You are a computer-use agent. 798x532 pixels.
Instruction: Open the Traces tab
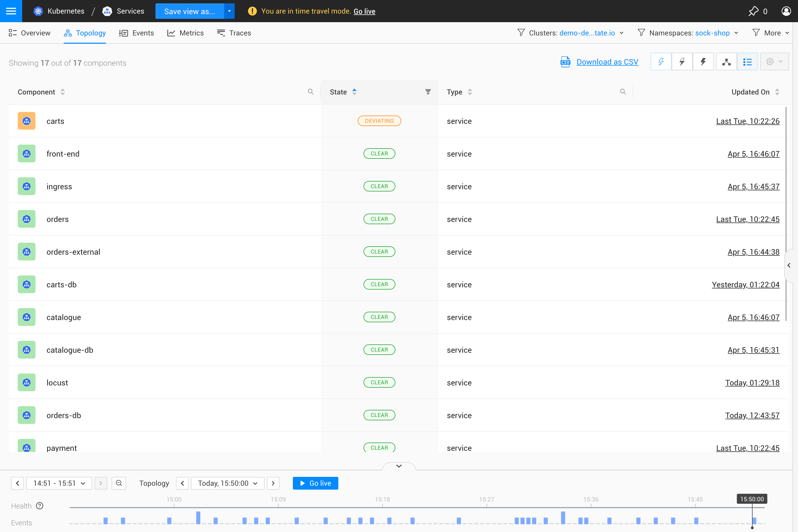(234, 33)
